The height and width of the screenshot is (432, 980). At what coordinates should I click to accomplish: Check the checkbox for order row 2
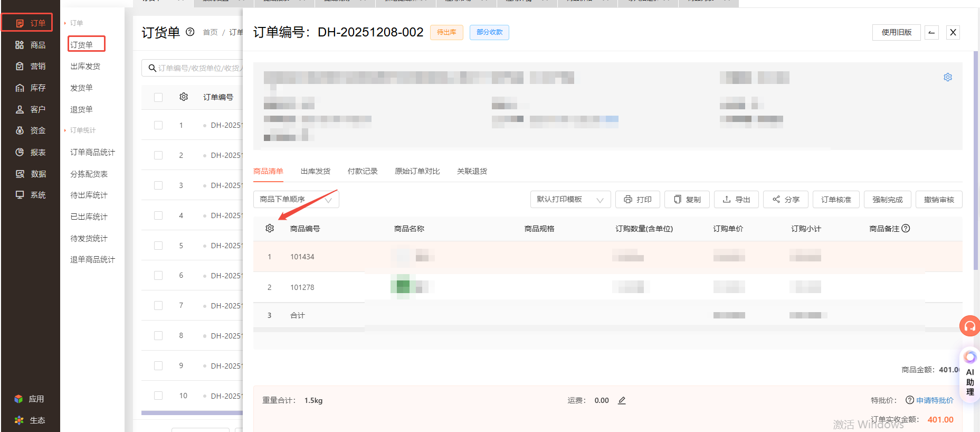click(158, 155)
